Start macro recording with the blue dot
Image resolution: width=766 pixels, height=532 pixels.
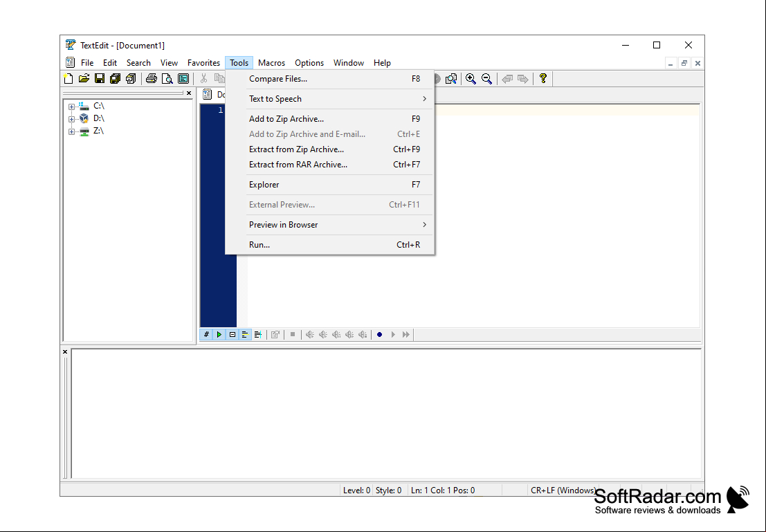pyautogui.click(x=380, y=335)
